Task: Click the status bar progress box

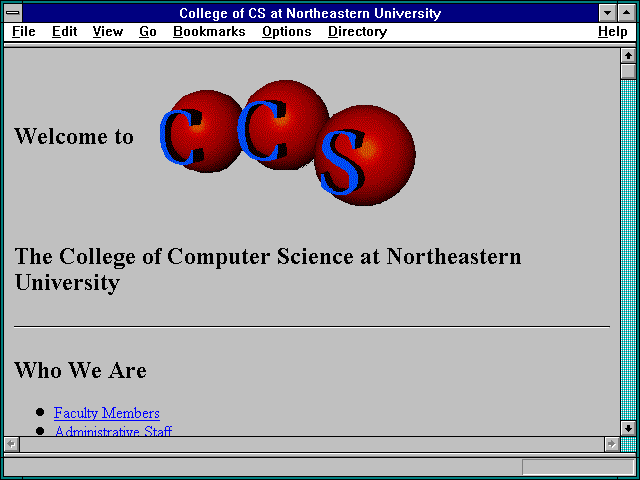Action: pyautogui.click(x=578, y=467)
